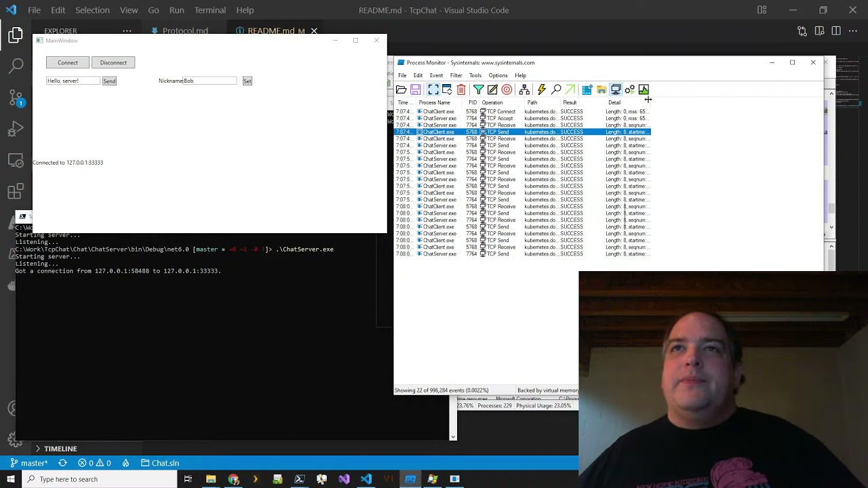Open VS Code Terminal menu
The width and height of the screenshot is (868, 488).
(x=210, y=10)
